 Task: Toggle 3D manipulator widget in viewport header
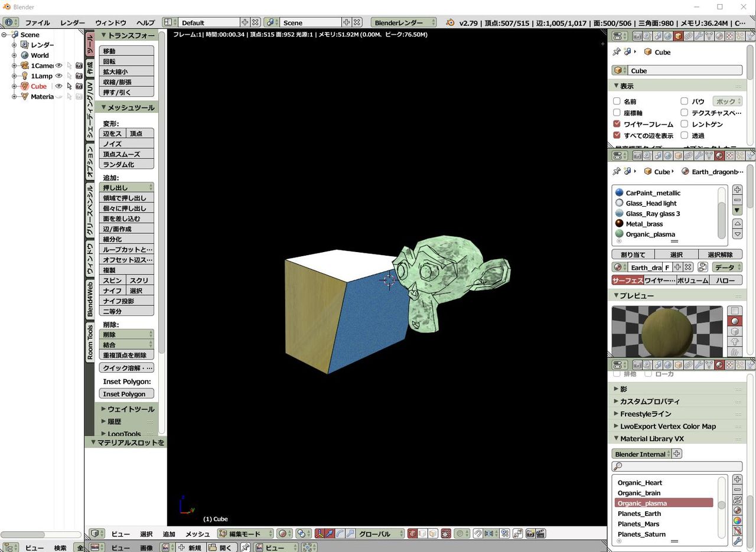coord(320,534)
